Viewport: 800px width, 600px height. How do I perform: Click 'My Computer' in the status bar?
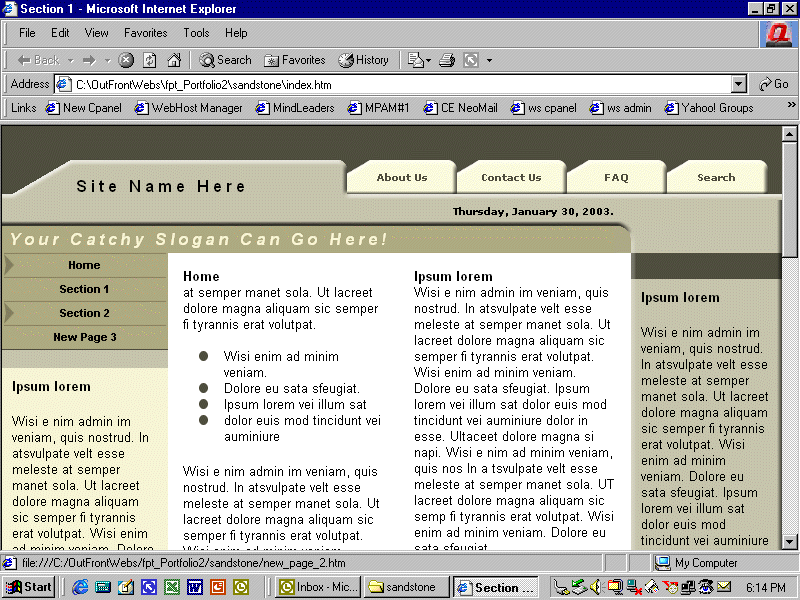(x=706, y=563)
